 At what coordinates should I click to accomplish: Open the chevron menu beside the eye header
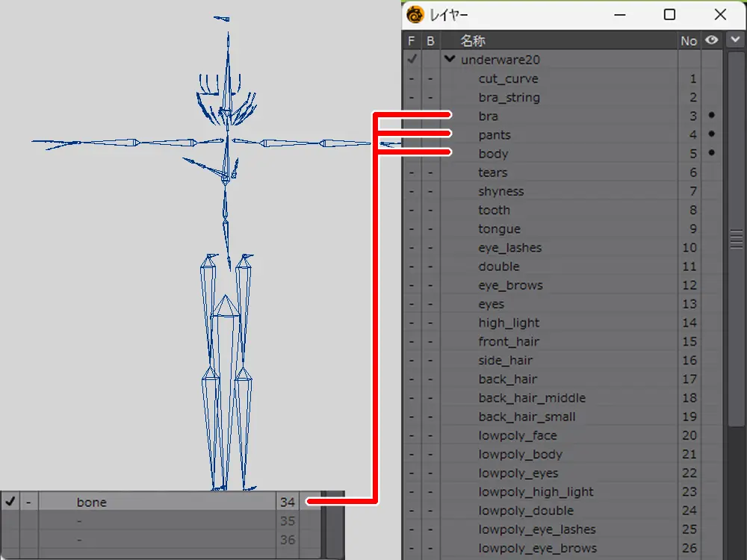[736, 40]
